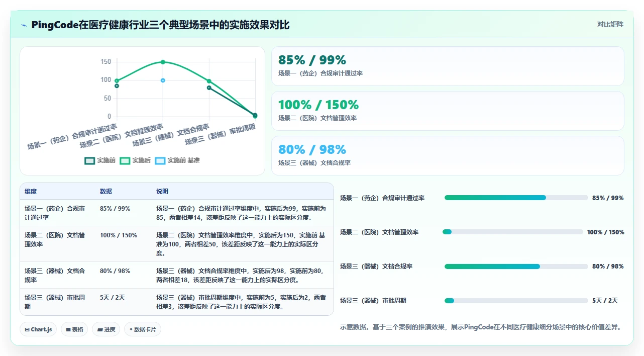Click the icon inside the 表格 chip
Screen dimensions: 644x356
[x=68, y=330]
